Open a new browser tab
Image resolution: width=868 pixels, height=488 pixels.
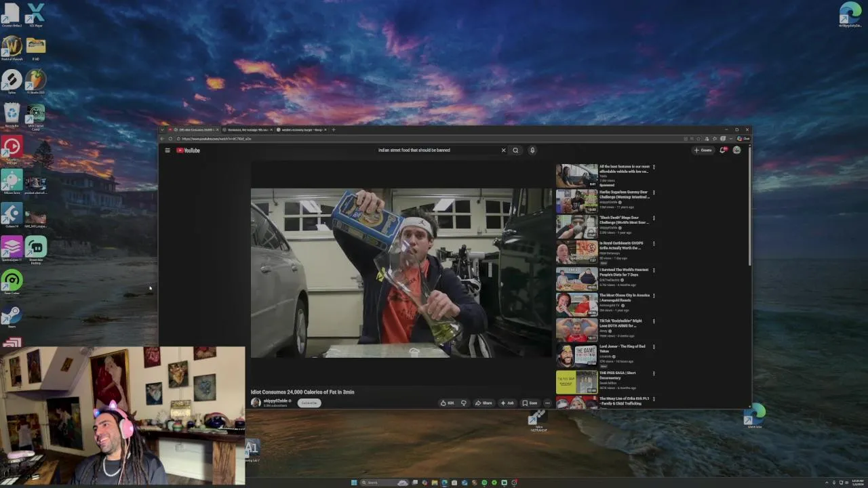333,129
